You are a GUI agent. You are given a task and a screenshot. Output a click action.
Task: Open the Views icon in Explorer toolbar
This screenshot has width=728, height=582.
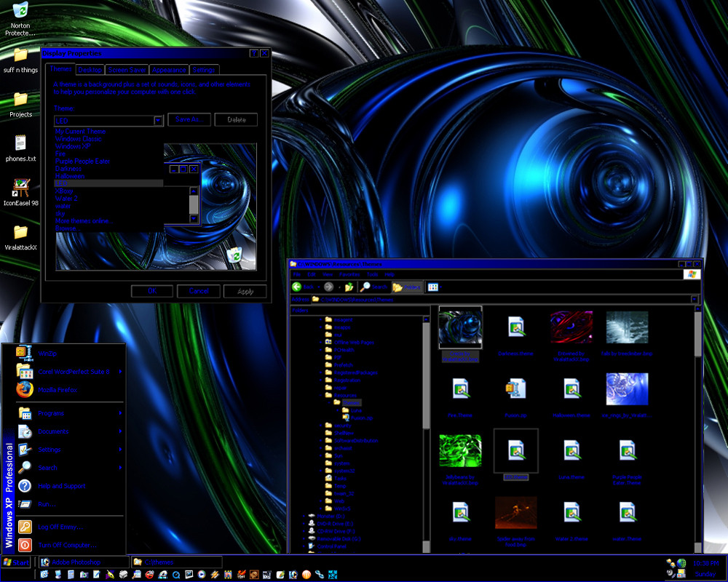pos(432,287)
